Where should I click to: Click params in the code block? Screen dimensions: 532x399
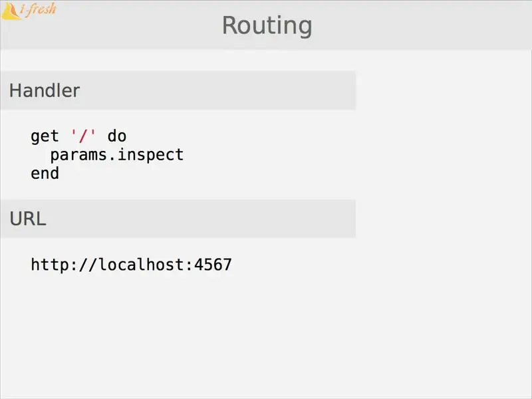click(x=78, y=156)
